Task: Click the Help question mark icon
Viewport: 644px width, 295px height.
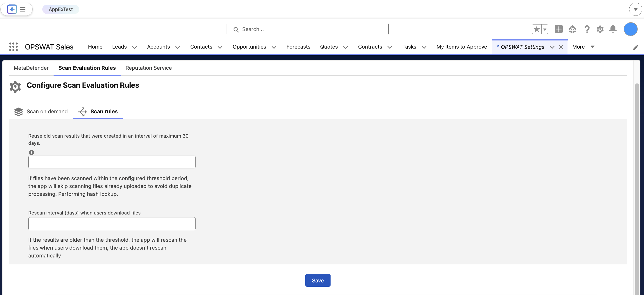Action: 587,29
